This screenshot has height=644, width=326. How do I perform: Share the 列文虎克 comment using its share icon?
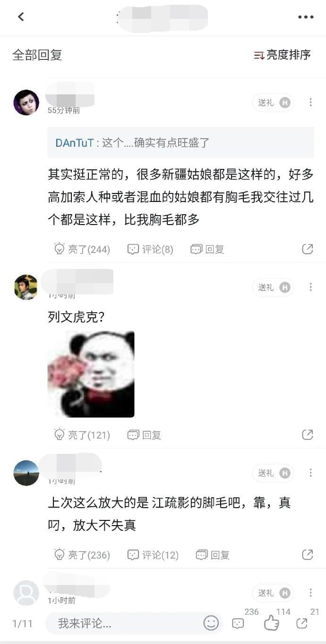pos(308,435)
